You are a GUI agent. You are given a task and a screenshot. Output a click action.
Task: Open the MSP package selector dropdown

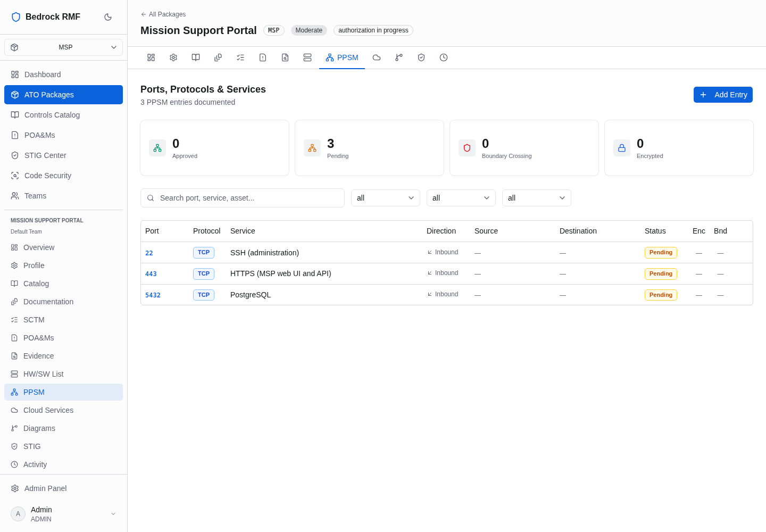point(64,47)
